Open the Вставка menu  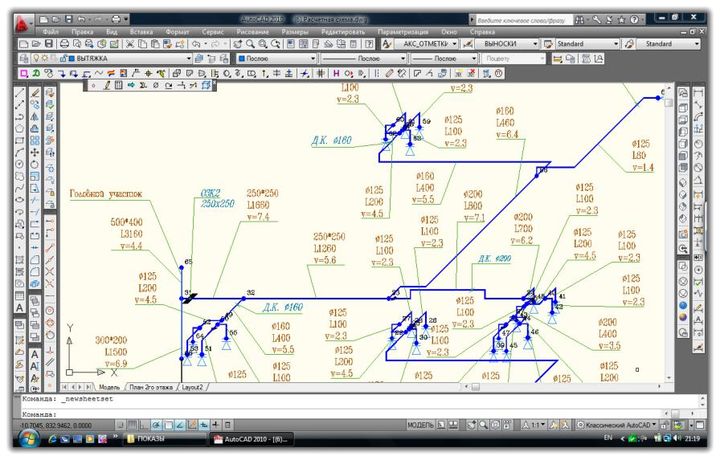pos(141,32)
